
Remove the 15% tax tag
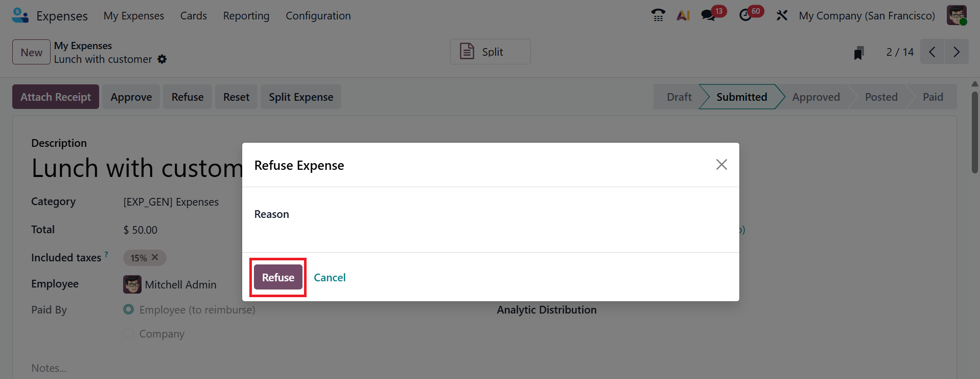155,257
